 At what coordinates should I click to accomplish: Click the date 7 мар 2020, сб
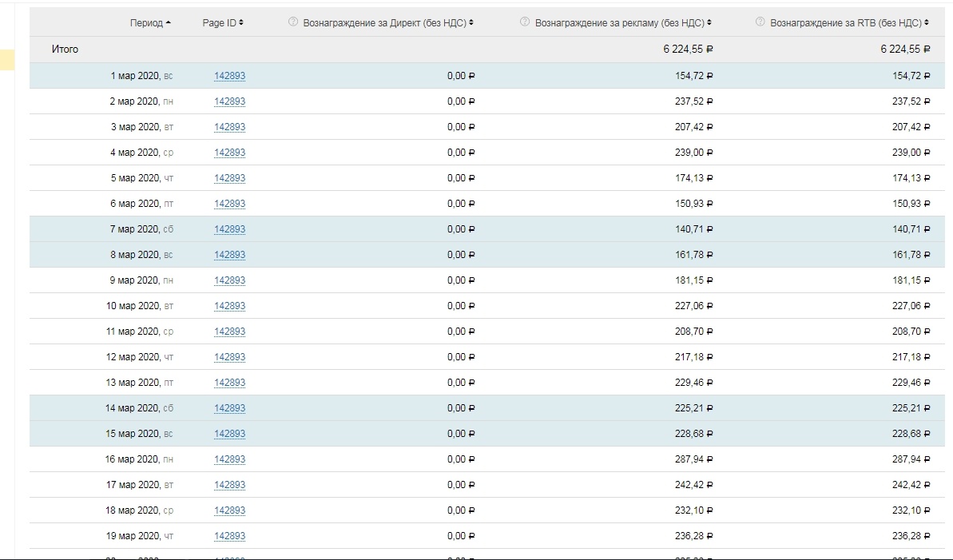141,229
